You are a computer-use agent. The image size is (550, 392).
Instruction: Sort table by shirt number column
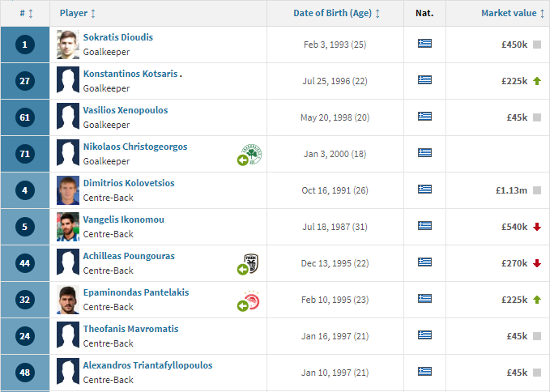pos(26,13)
